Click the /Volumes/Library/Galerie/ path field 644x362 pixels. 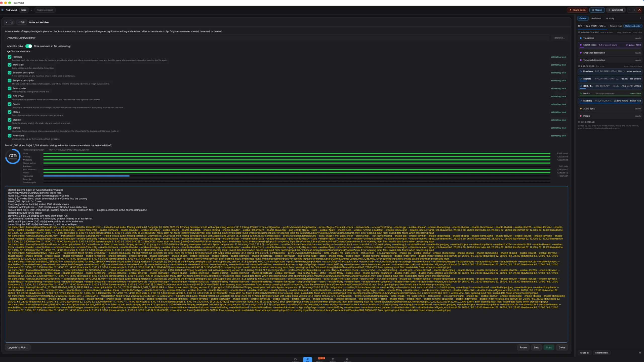(277, 38)
